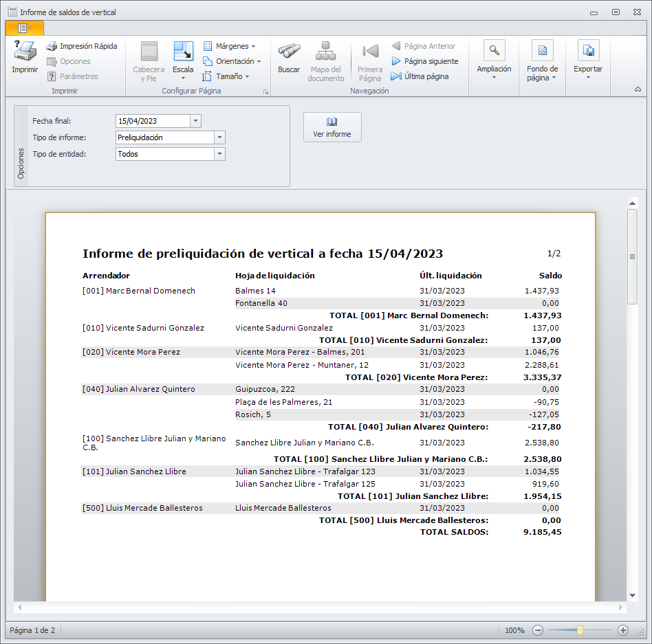Collapse the ribbon with the arrow
The width and height of the screenshot is (652, 644).
tap(638, 89)
